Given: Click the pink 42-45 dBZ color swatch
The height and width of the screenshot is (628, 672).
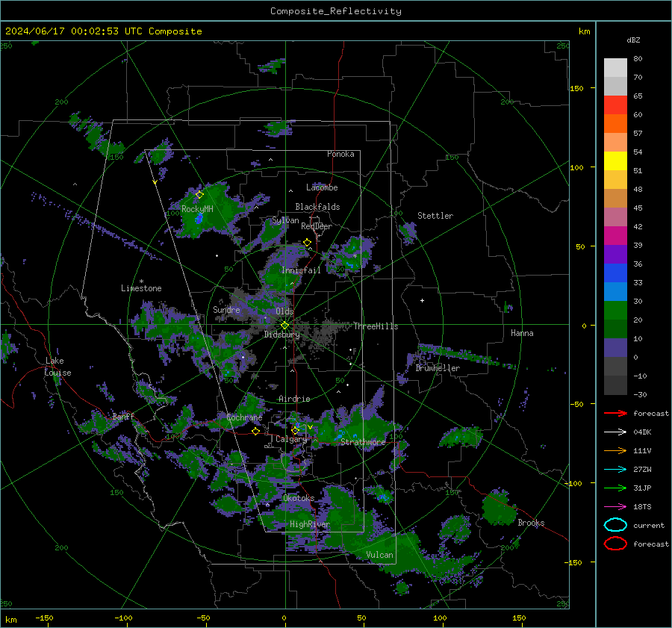Looking at the screenshot, I should pos(615,217).
